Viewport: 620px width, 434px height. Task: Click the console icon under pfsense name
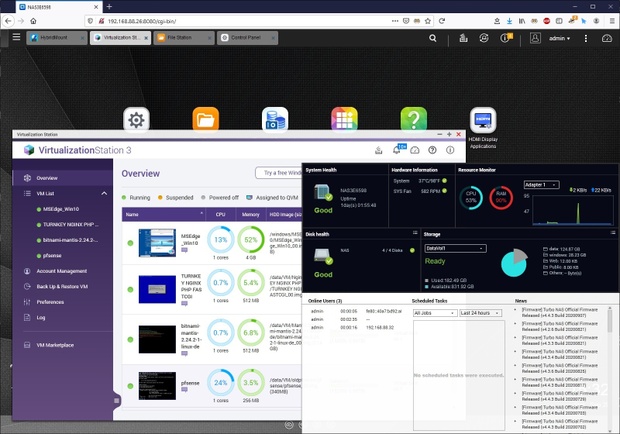[184, 390]
